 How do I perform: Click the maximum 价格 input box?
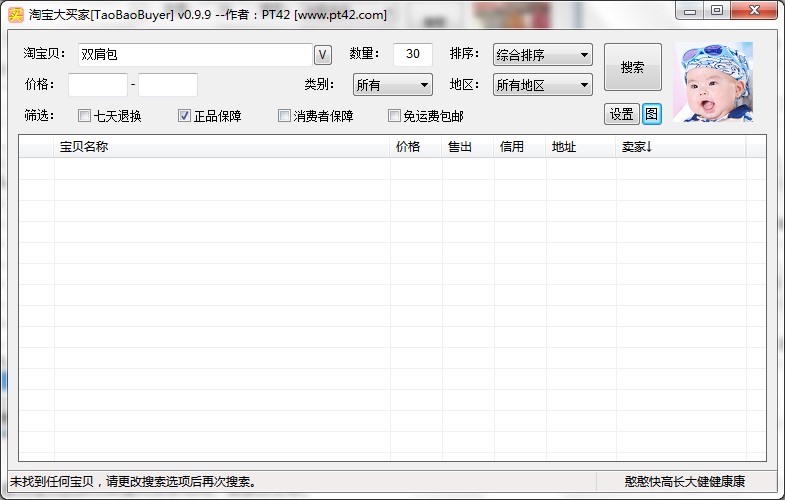[168, 85]
